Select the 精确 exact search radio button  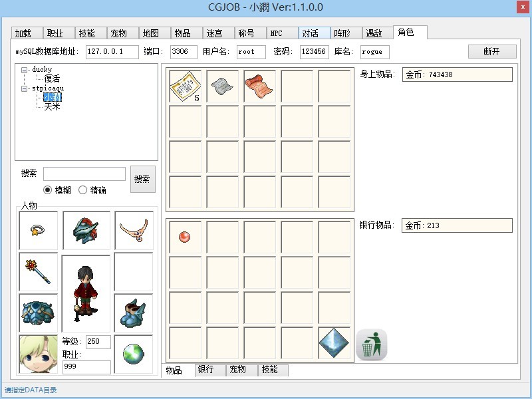[x=83, y=190]
